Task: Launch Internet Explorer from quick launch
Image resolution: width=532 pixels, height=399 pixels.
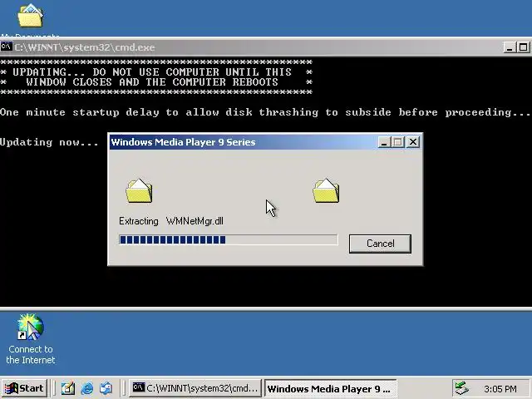Action: click(x=87, y=388)
